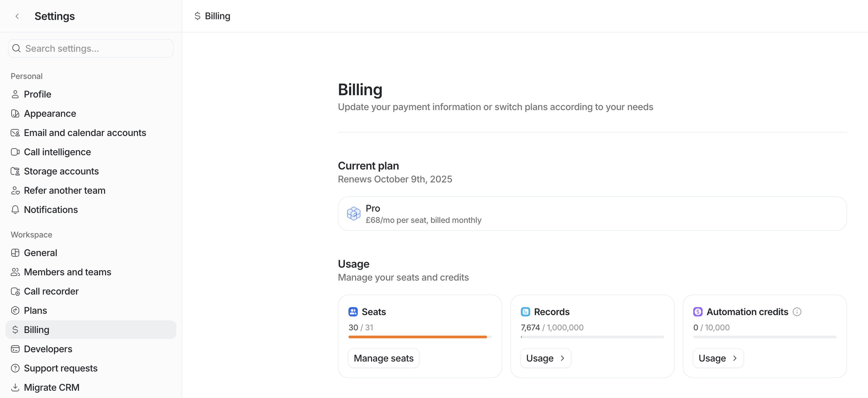Open the Pro current plan card
This screenshot has width=868, height=398.
(592, 214)
